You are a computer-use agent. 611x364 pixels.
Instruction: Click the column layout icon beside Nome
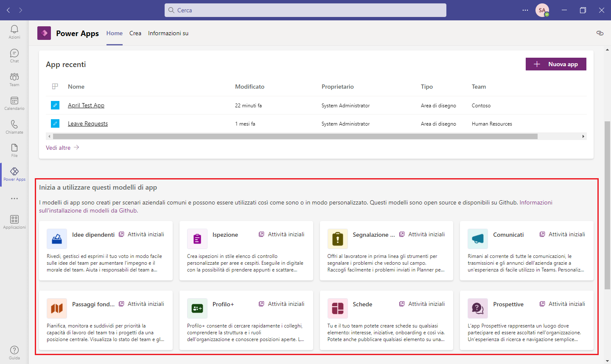55,87
